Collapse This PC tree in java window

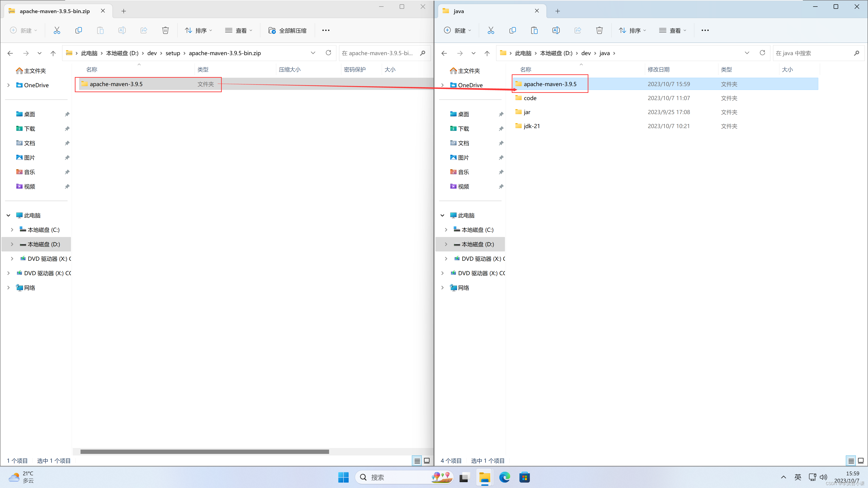click(x=442, y=215)
